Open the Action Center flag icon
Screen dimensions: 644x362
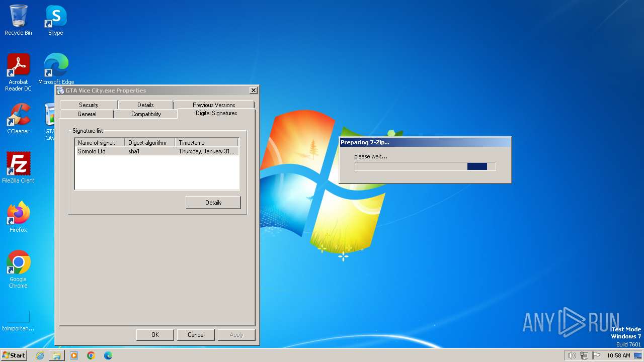click(596, 355)
